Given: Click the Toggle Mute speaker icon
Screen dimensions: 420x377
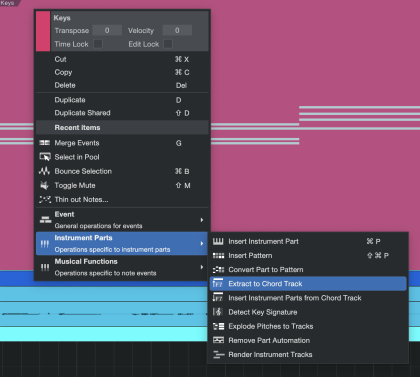Looking at the screenshot, I should point(44,185).
